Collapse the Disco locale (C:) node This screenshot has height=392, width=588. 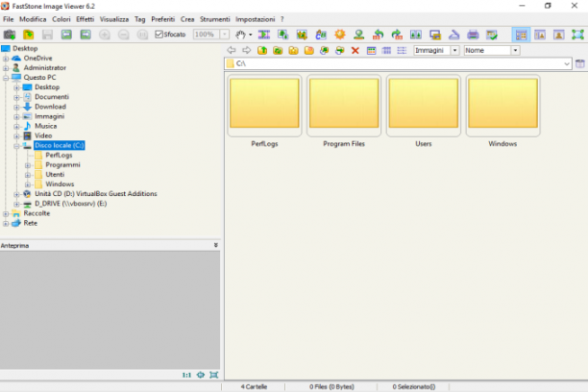pos(16,146)
